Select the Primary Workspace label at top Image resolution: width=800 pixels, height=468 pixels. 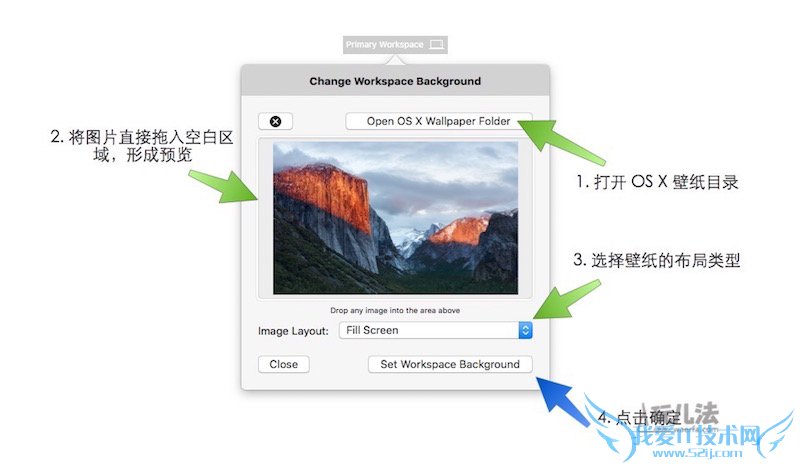click(385, 45)
